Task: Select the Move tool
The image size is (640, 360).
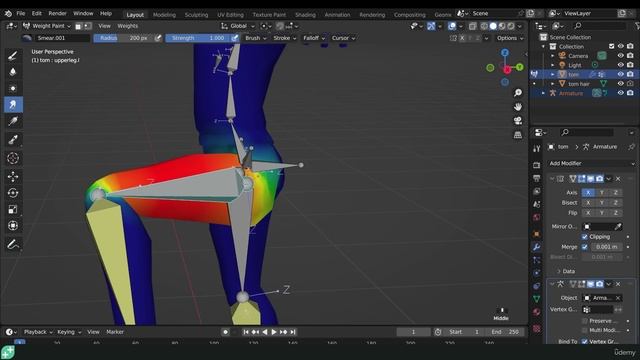Action: tap(13, 176)
